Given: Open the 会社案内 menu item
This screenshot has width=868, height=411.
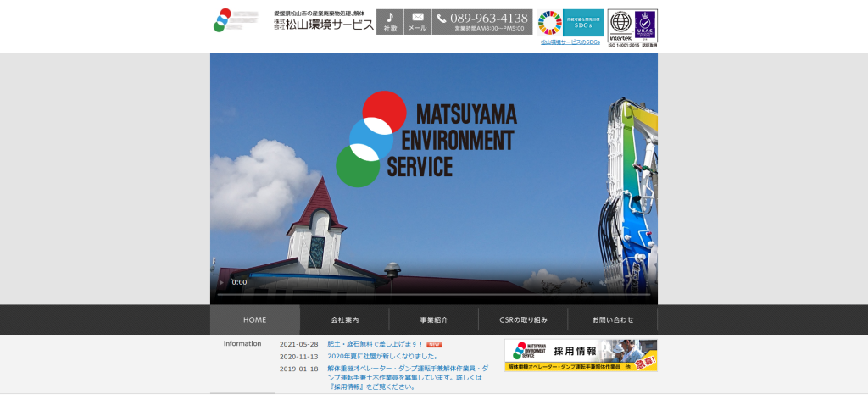Looking at the screenshot, I should click(344, 320).
